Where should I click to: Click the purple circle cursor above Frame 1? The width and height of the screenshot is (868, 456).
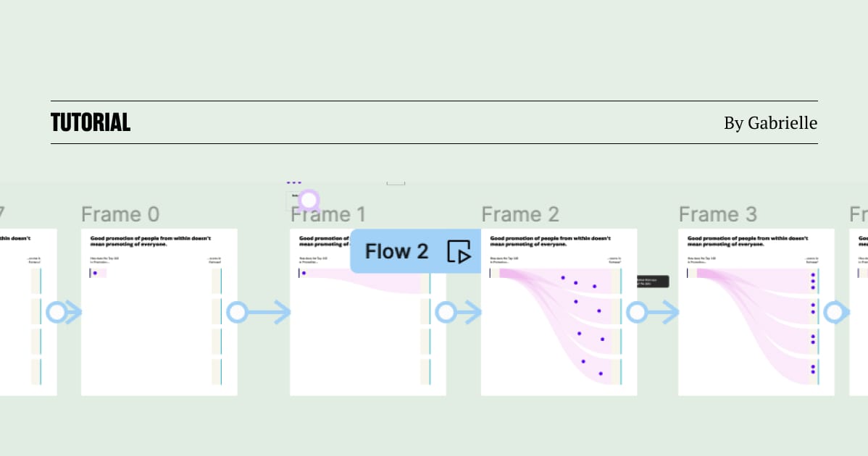click(x=309, y=200)
